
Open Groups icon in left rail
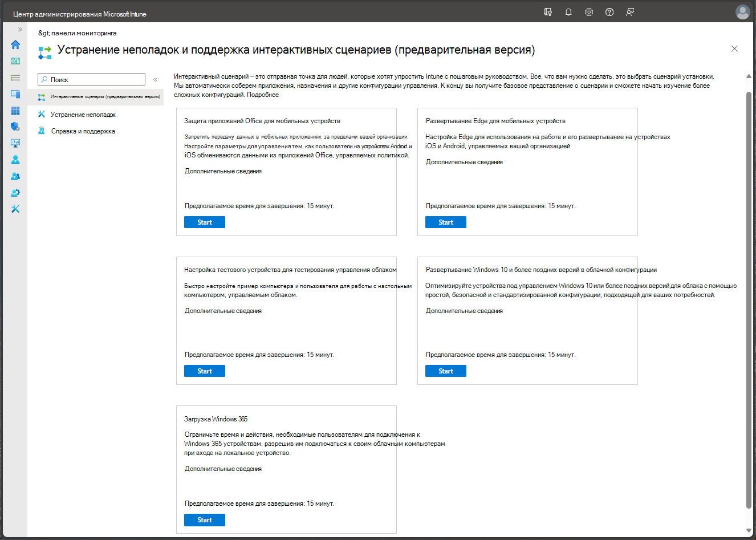click(15, 176)
